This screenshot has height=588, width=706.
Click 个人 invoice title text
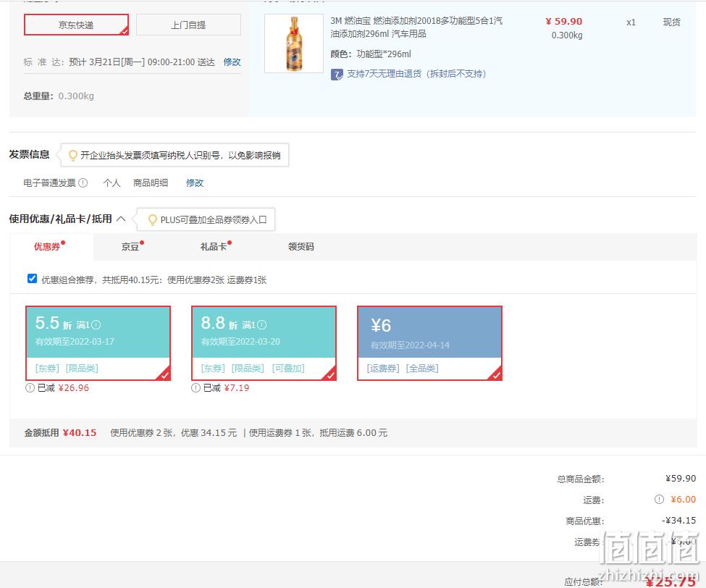point(112,182)
